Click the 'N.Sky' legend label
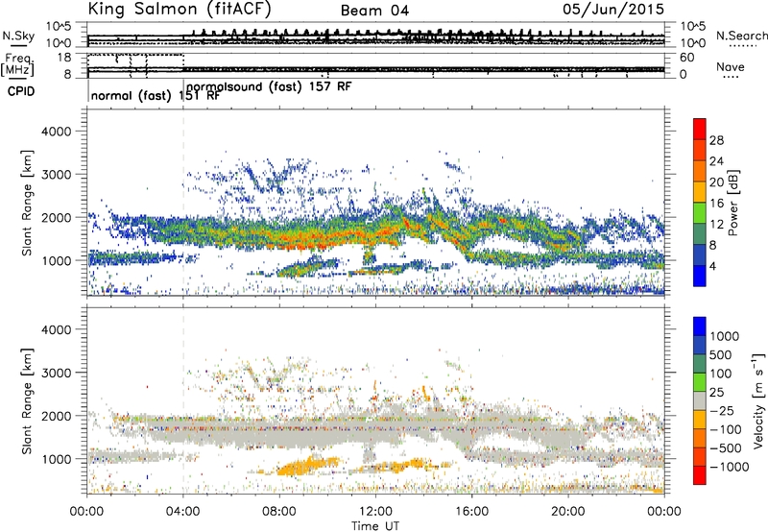The image size is (768, 532). point(18,36)
